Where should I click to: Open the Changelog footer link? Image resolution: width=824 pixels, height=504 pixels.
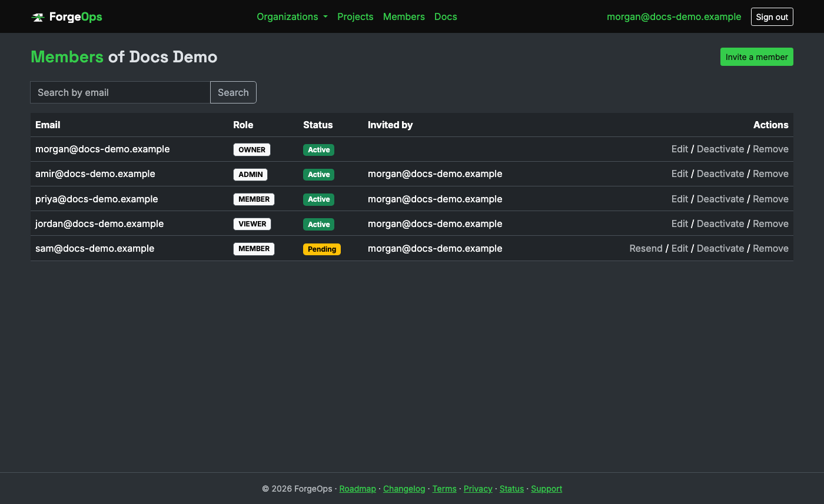[x=404, y=489]
